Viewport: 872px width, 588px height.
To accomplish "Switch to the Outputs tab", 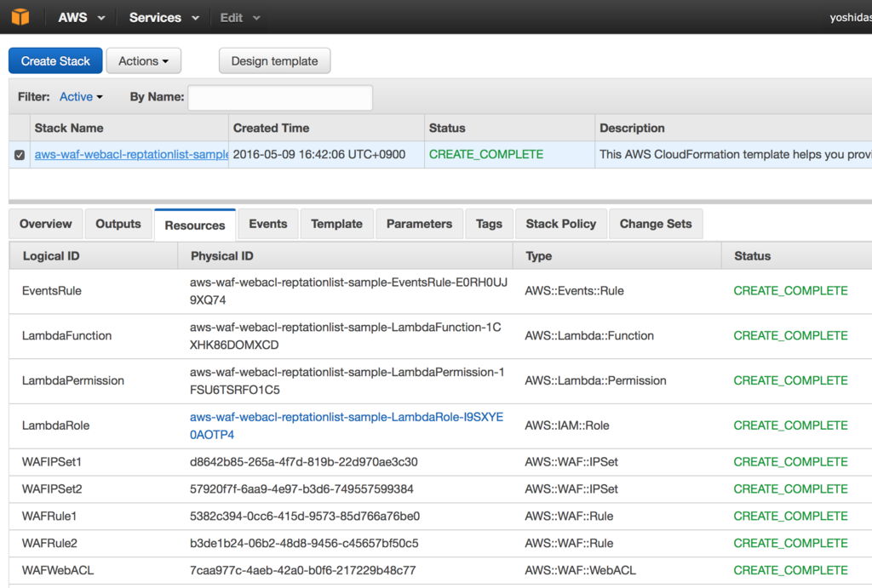I will pyautogui.click(x=118, y=224).
